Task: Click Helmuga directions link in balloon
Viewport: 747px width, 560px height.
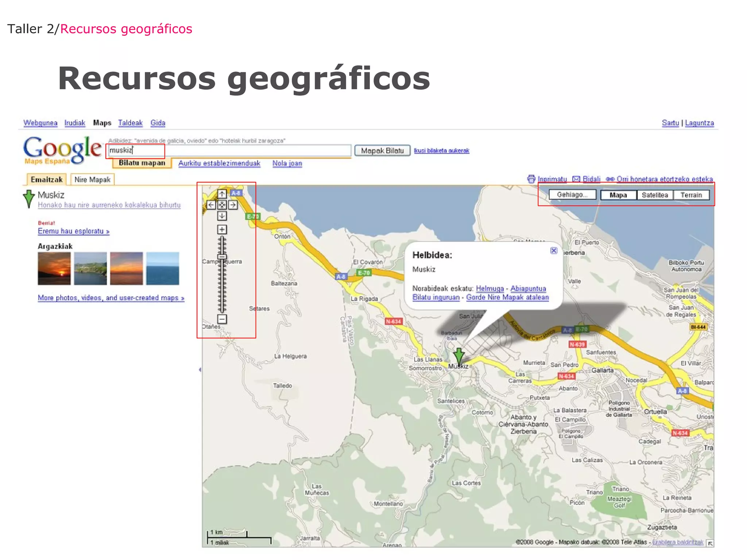Action: [x=490, y=288]
